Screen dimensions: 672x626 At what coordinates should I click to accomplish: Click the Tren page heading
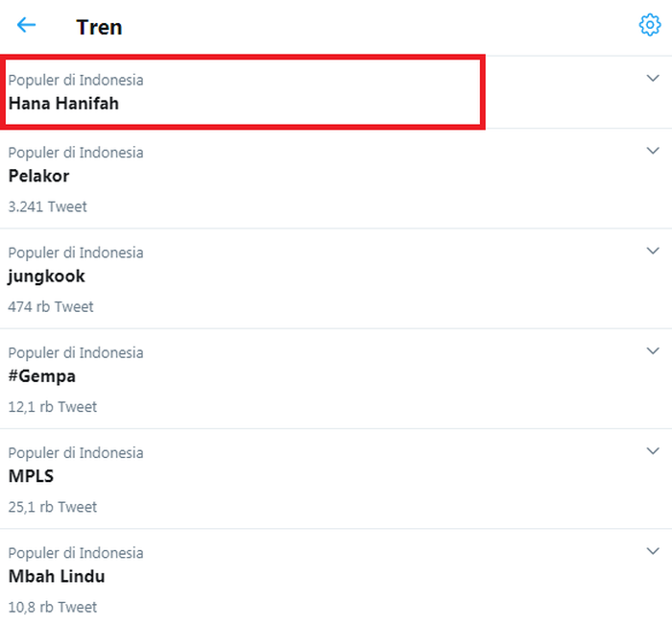pos(99,28)
